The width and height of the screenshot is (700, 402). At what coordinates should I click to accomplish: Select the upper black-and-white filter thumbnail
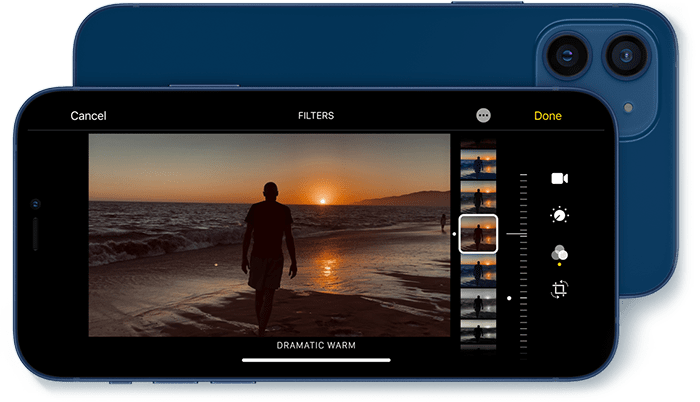pos(478,303)
